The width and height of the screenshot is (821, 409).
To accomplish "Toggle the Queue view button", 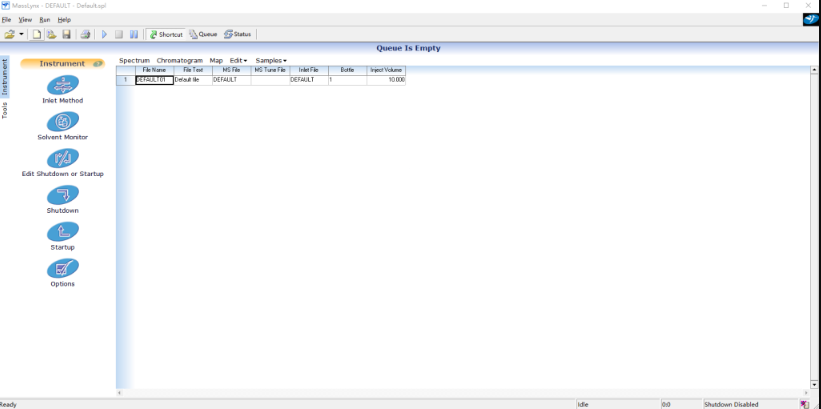I will tap(203, 34).
